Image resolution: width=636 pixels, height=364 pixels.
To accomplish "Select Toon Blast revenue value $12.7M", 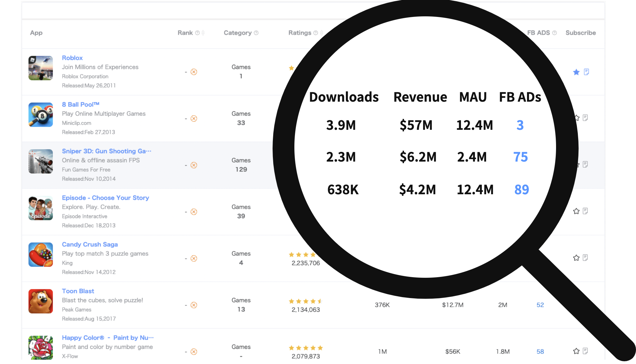I will (x=452, y=305).
